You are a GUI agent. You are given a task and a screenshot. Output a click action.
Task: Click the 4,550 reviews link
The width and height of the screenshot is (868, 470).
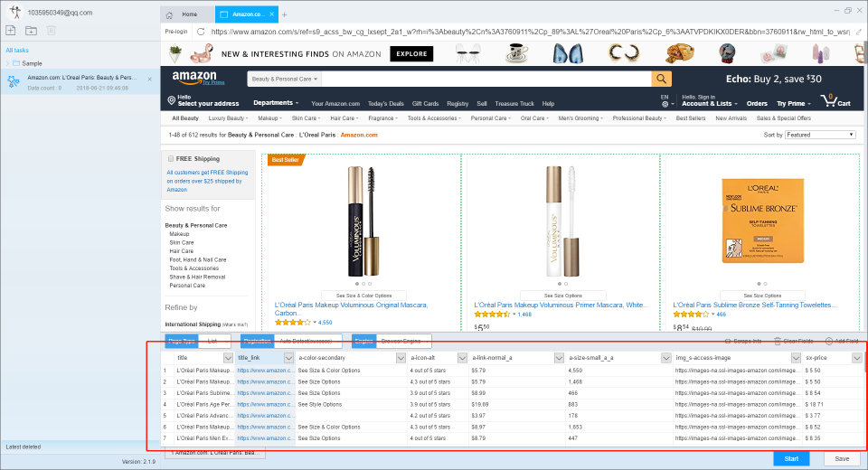(x=325, y=322)
